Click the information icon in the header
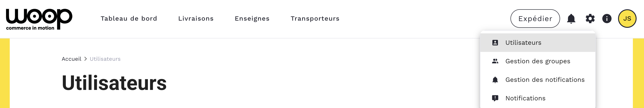 click(x=607, y=19)
